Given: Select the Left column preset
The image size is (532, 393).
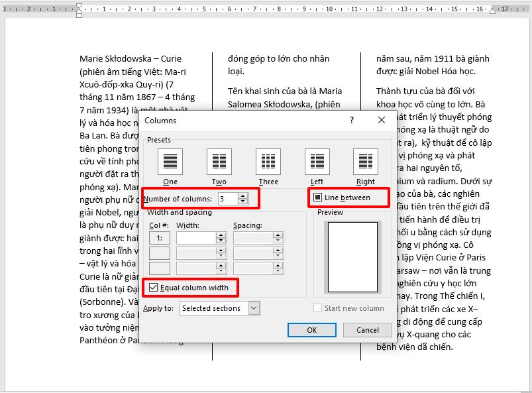Looking at the screenshot, I should (317, 162).
